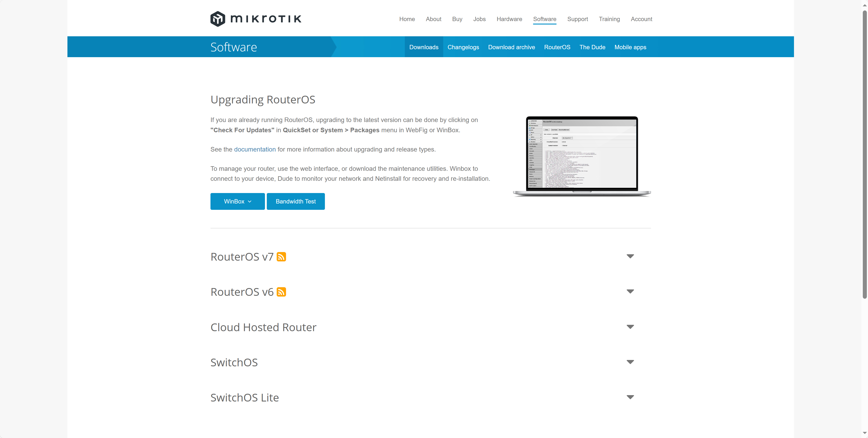This screenshot has height=438, width=868.
Task: Click the MikroTik logo icon
Action: pos(218,19)
